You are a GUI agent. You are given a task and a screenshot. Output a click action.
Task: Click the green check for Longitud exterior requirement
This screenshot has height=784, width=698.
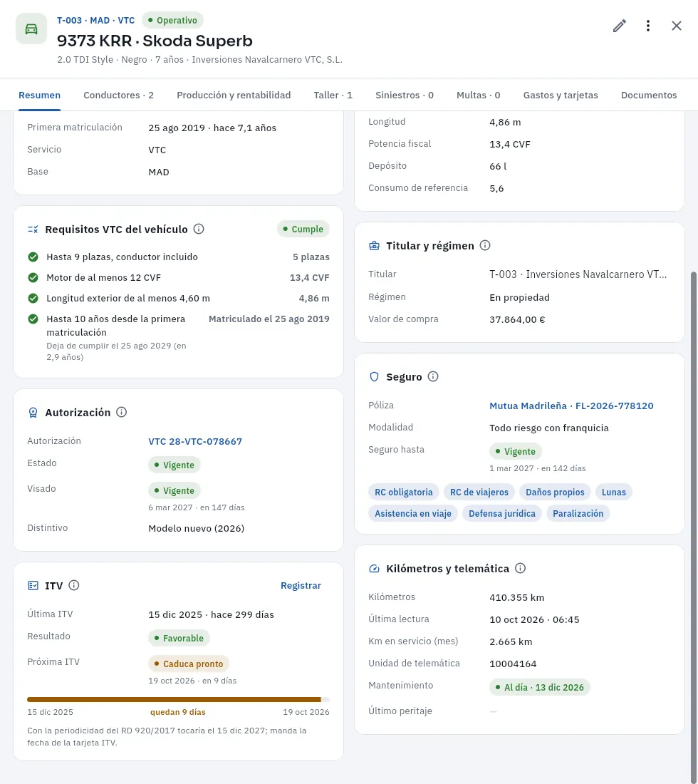[33, 299]
